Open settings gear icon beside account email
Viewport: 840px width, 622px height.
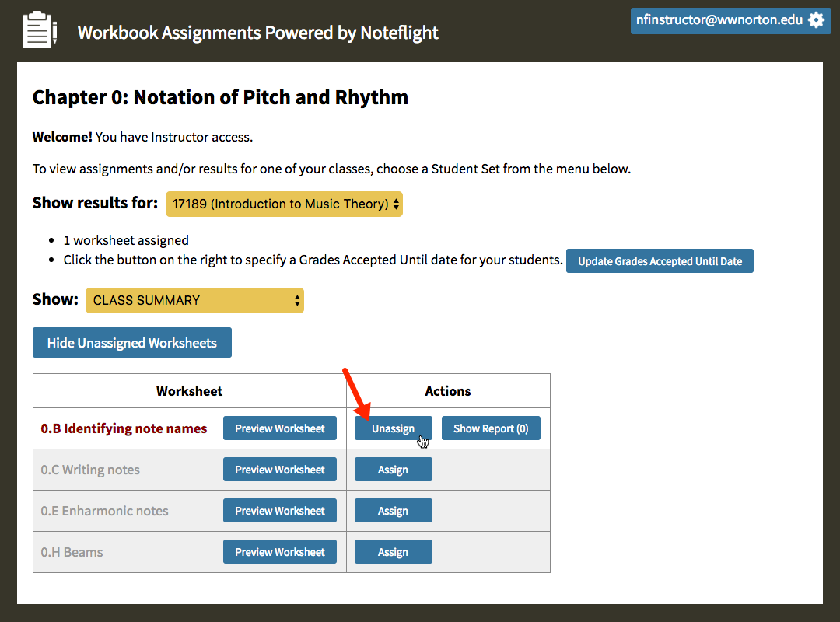pos(816,20)
